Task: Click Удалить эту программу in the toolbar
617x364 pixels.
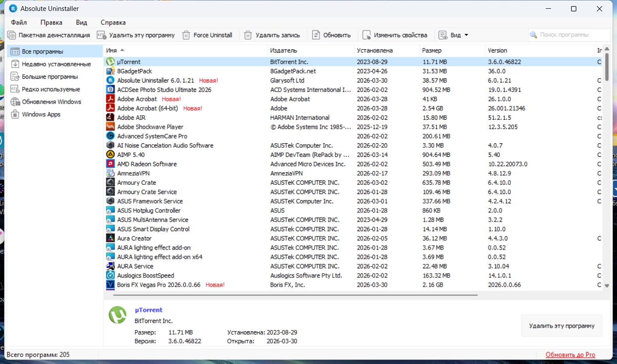Action: 136,35
